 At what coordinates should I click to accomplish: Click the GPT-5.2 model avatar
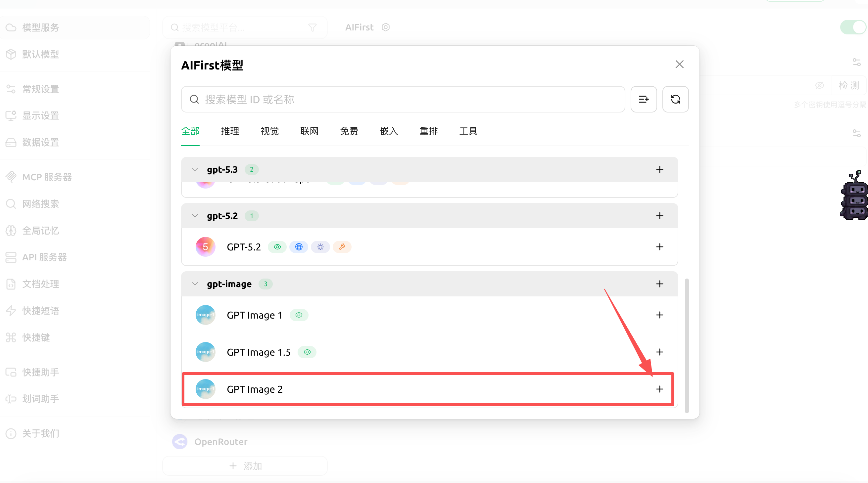205,247
